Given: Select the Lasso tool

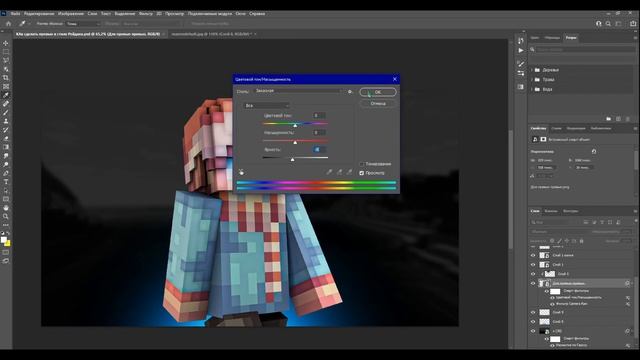Looking at the screenshot, I should click(6, 60).
